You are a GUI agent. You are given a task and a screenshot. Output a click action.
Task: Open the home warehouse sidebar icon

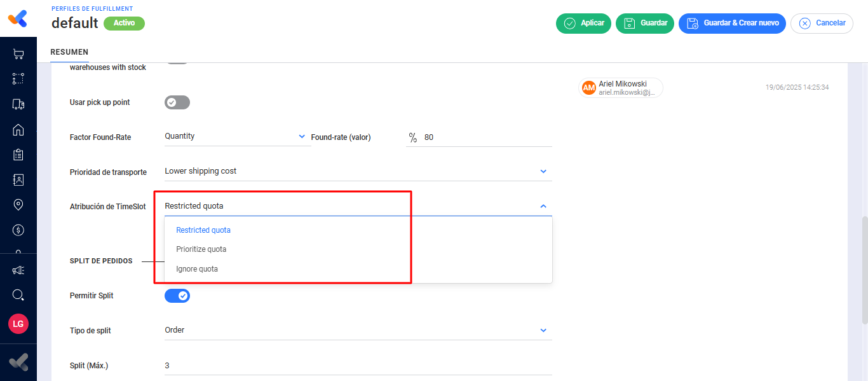coord(18,130)
